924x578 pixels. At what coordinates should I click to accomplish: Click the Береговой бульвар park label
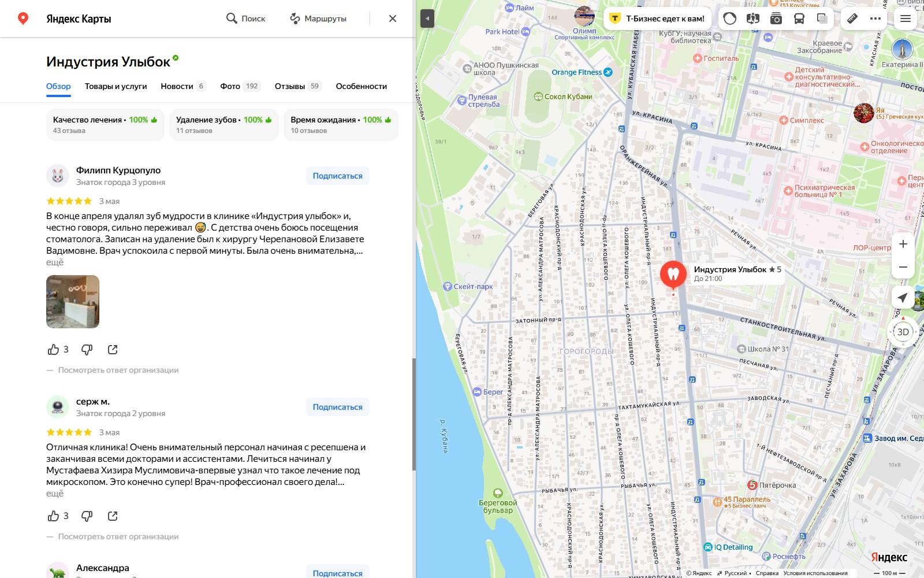(498, 502)
